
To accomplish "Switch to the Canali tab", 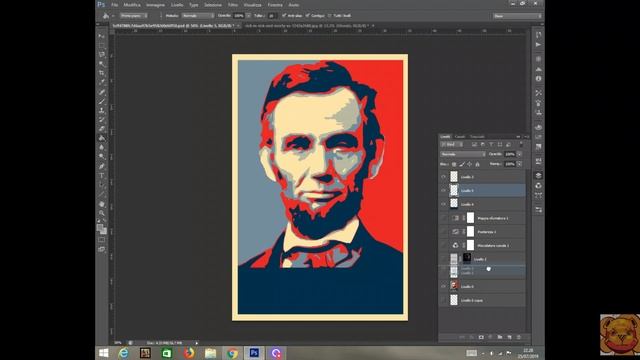I will pos(460,137).
